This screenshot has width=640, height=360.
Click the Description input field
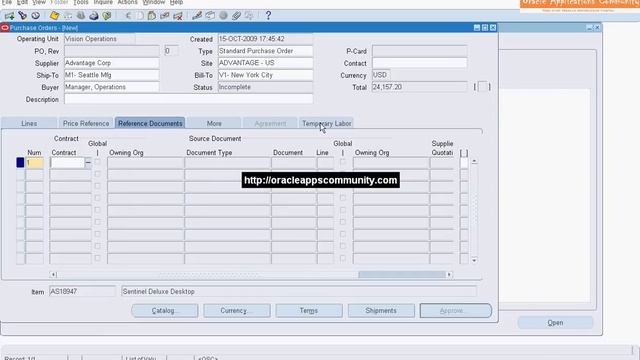(x=189, y=99)
